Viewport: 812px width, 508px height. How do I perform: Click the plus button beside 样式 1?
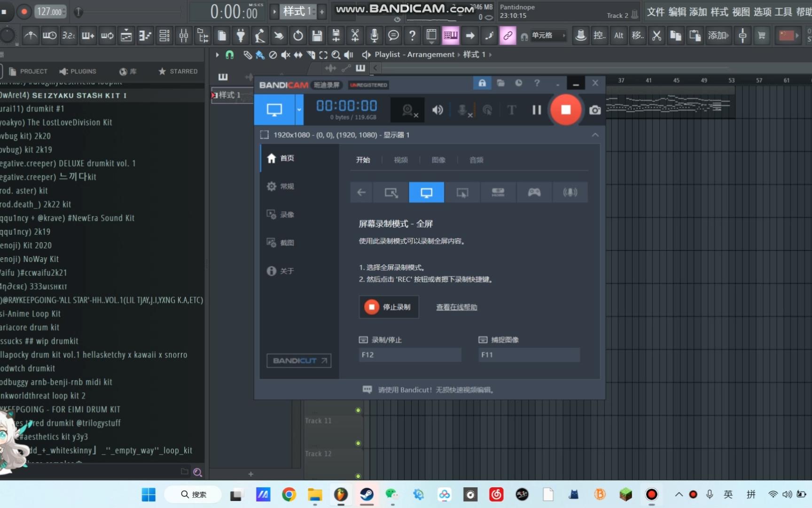point(322,12)
